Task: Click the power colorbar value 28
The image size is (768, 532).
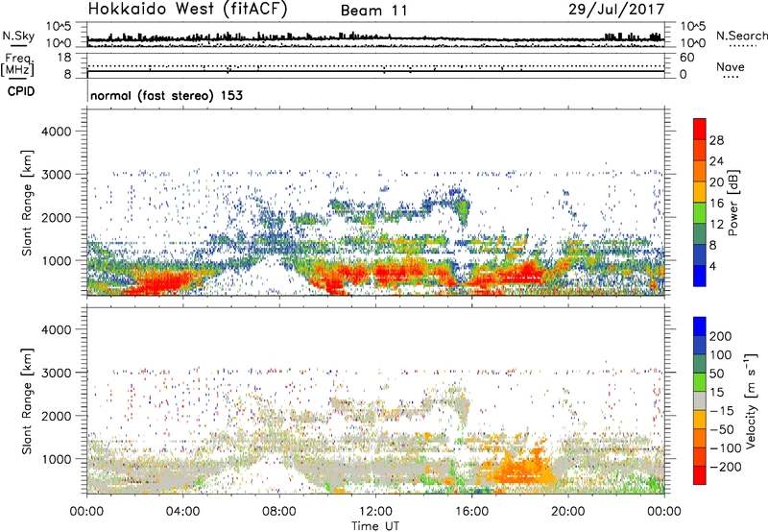Action: [716, 140]
